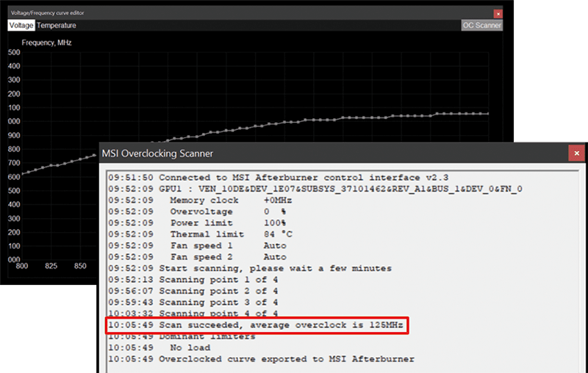Click the 'Scan succeeded, average overclock is 125MHz' line
The height and width of the screenshot is (373, 588).
tap(256, 325)
